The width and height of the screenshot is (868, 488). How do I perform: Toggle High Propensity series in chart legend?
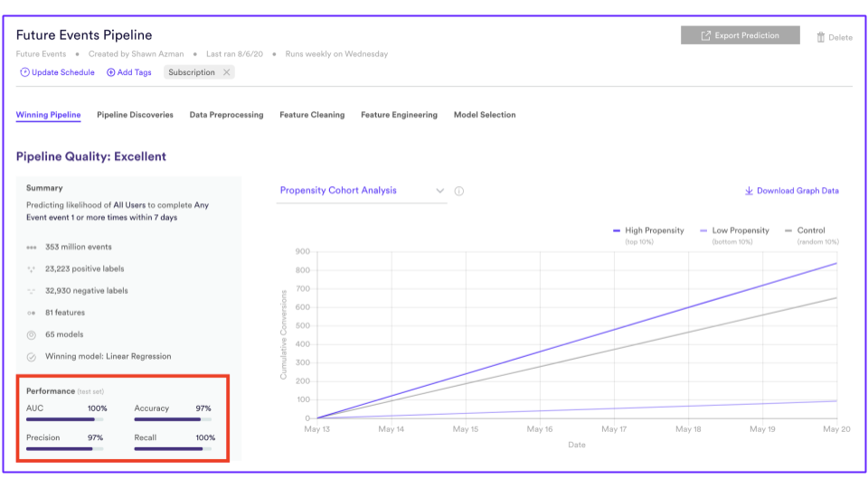pos(649,230)
